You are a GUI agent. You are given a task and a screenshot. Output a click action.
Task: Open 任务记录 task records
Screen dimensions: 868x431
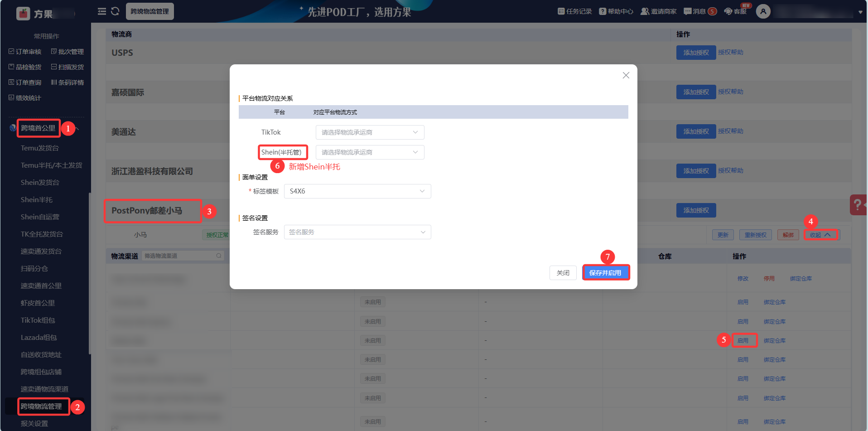click(x=574, y=11)
